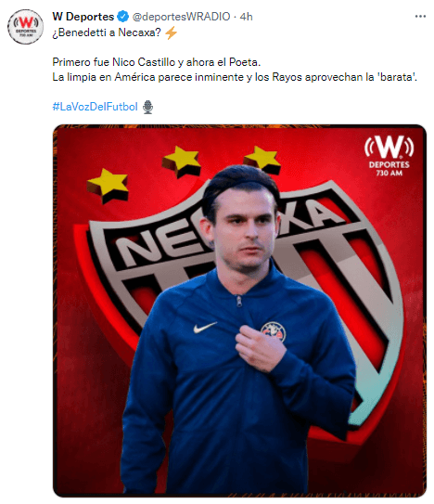This screenshot has width=434, height=504.
Task: Click the rightmost yellow star in image
Action: pos(262,160)
